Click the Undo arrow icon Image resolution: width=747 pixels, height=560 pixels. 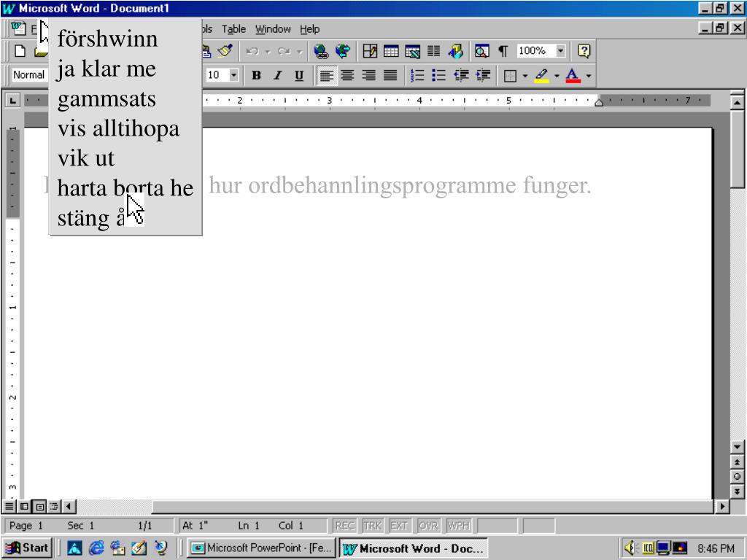pyautogui.click(x=252, y=51)
